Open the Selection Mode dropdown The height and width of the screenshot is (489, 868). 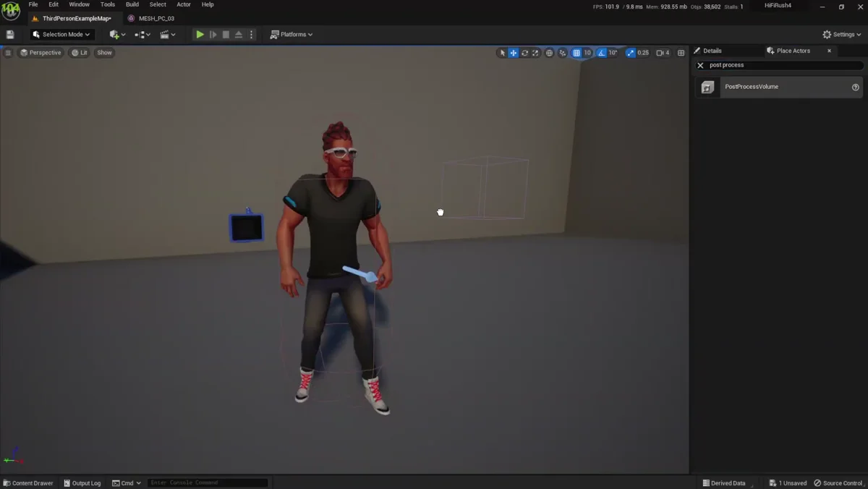coord(61,34)
